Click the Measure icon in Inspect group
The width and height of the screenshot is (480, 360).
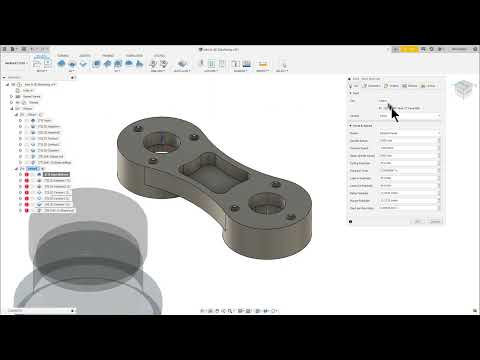coord(263,63)
